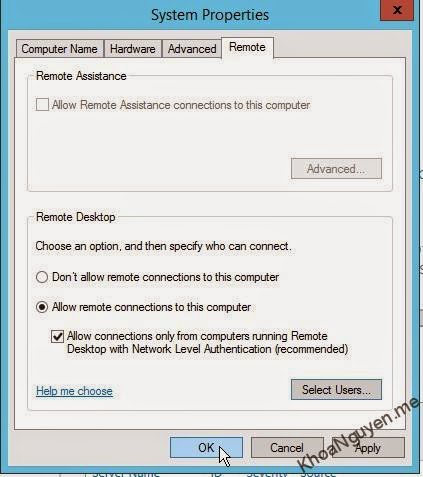
Task: Click the 'Choose an option' instruction text
Action: [x=163, y=246]
